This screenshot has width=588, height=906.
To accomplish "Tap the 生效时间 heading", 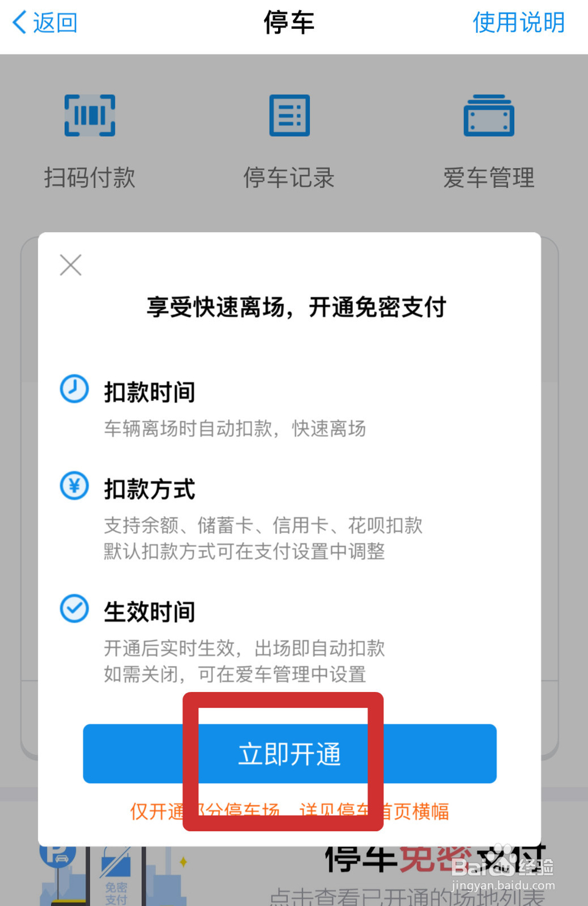I will click(x=149, y=612).
